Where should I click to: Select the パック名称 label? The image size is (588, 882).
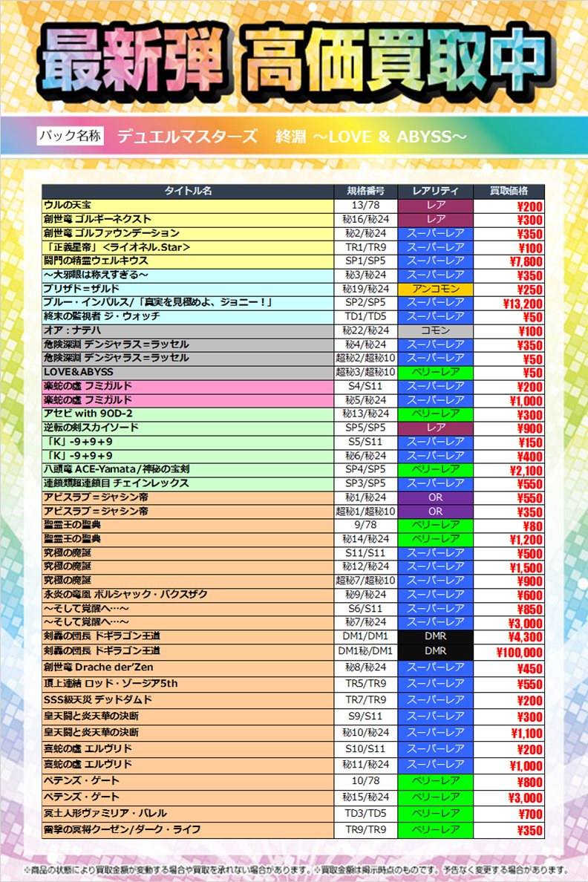[x=71, y=136]
